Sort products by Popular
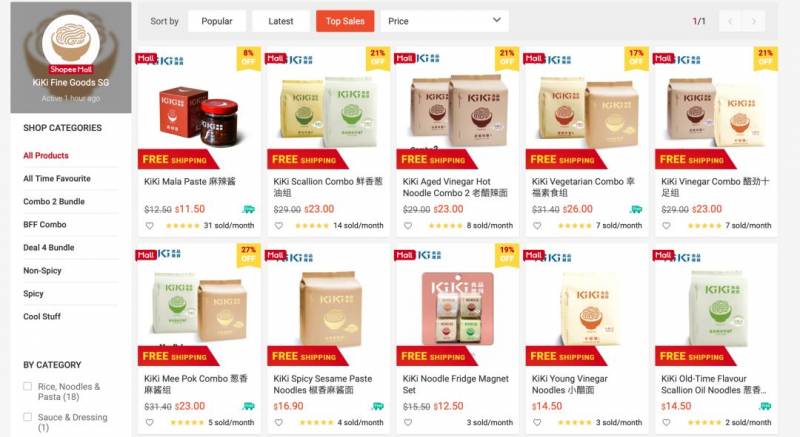Screen dimensions: 800x437 (x=217, y=21)
